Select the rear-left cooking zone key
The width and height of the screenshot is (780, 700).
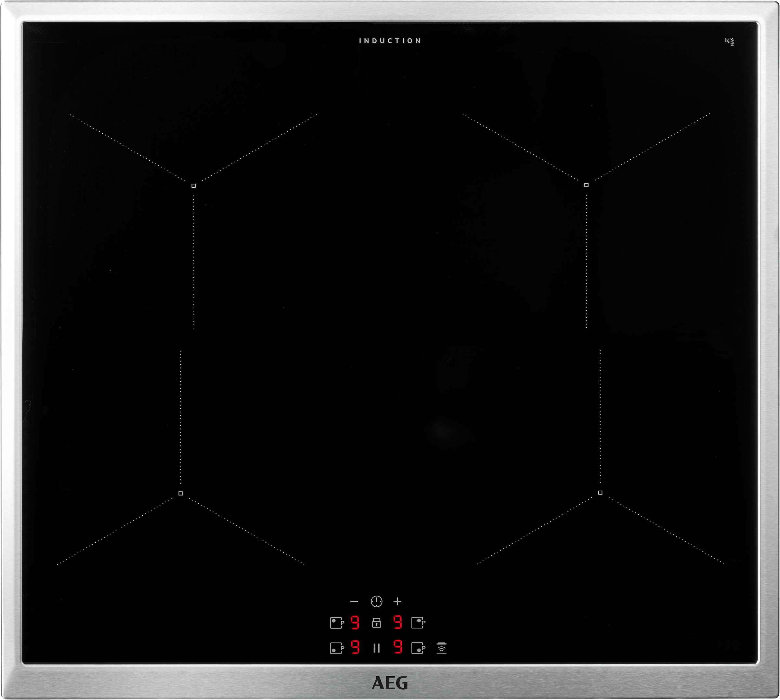337,623
